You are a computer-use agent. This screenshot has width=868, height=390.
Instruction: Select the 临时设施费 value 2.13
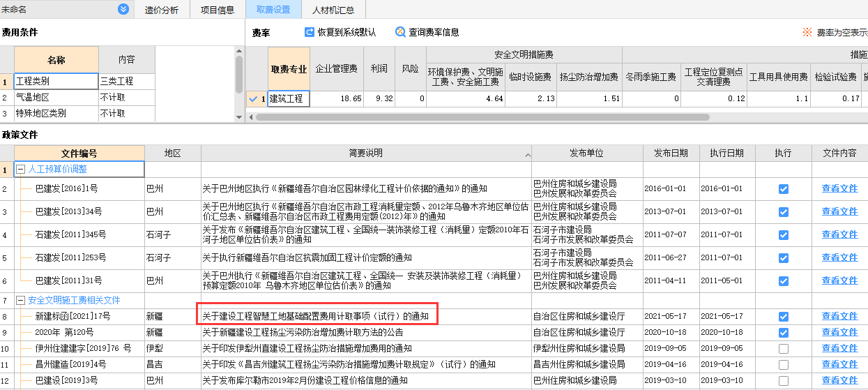pyautogui.click(x=531, y=99)
